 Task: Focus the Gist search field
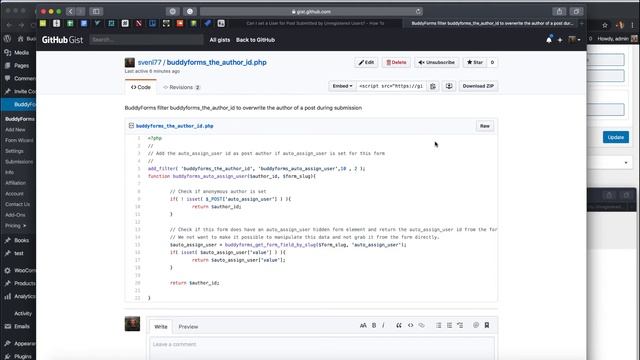pyautogui.click(x=146, y=40)
